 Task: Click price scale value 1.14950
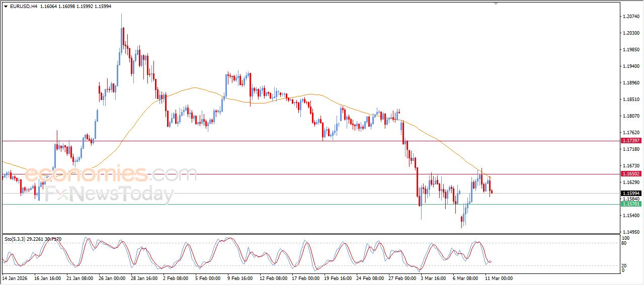point(631,232)
